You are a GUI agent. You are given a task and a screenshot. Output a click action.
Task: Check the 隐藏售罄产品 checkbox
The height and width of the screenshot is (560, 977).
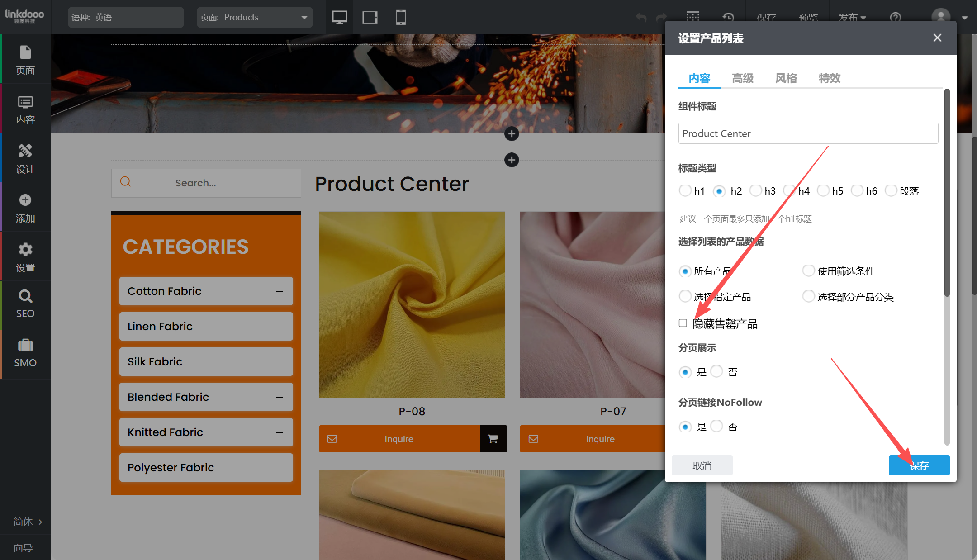click(683, 323)
